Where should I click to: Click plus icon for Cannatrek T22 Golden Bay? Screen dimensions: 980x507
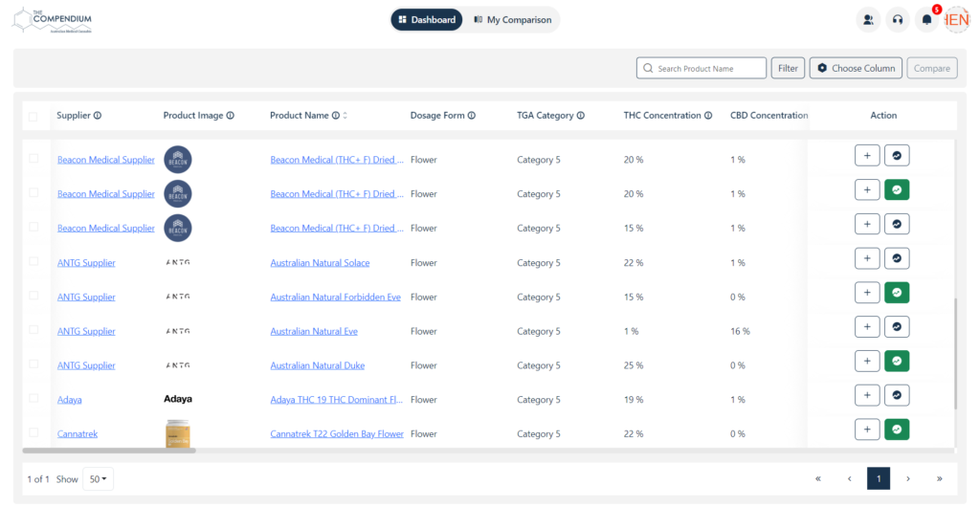[867, 430]
